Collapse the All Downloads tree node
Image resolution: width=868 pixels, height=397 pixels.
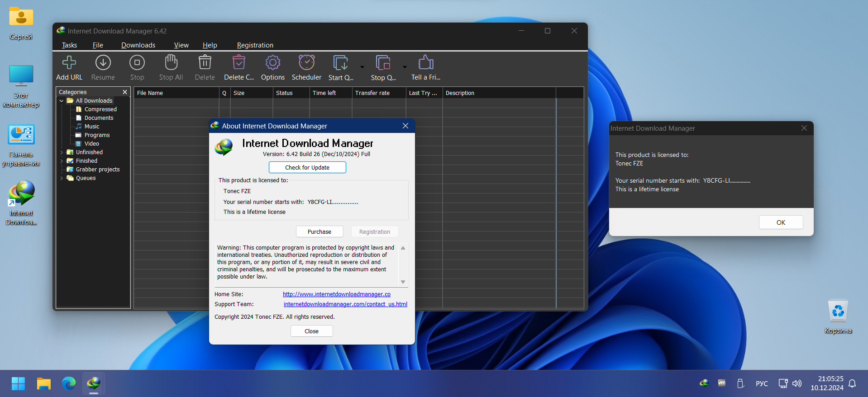62,101
